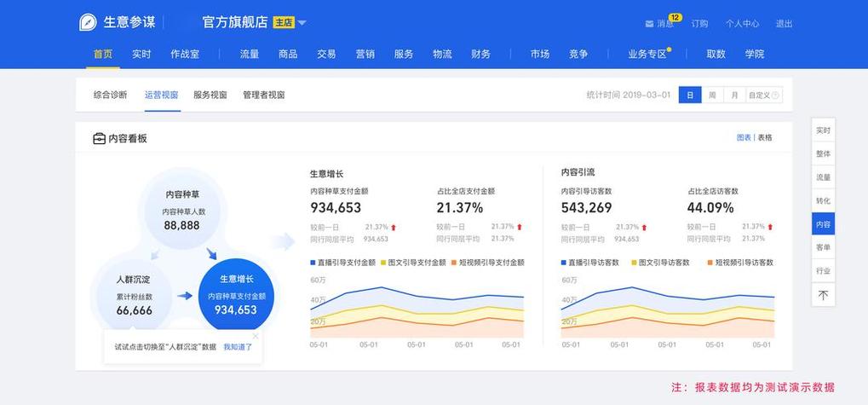Toggle 图文引导支付金额 legend swatch

tap(383, 263)
